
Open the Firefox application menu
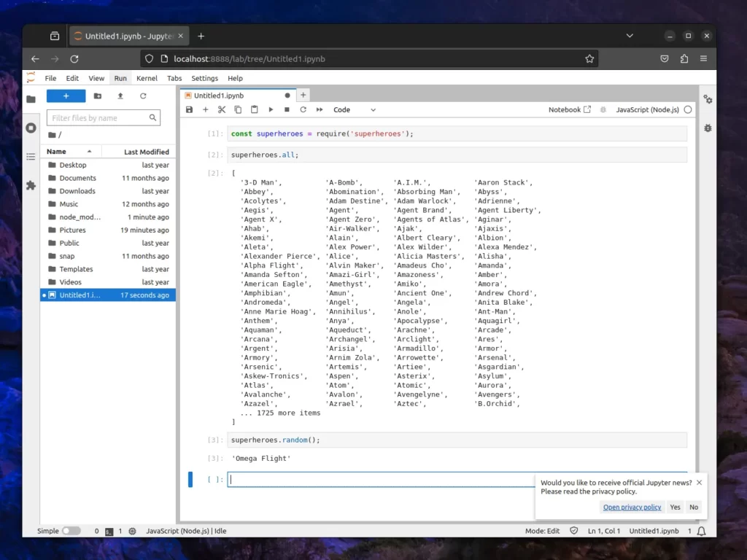[704, 58]
